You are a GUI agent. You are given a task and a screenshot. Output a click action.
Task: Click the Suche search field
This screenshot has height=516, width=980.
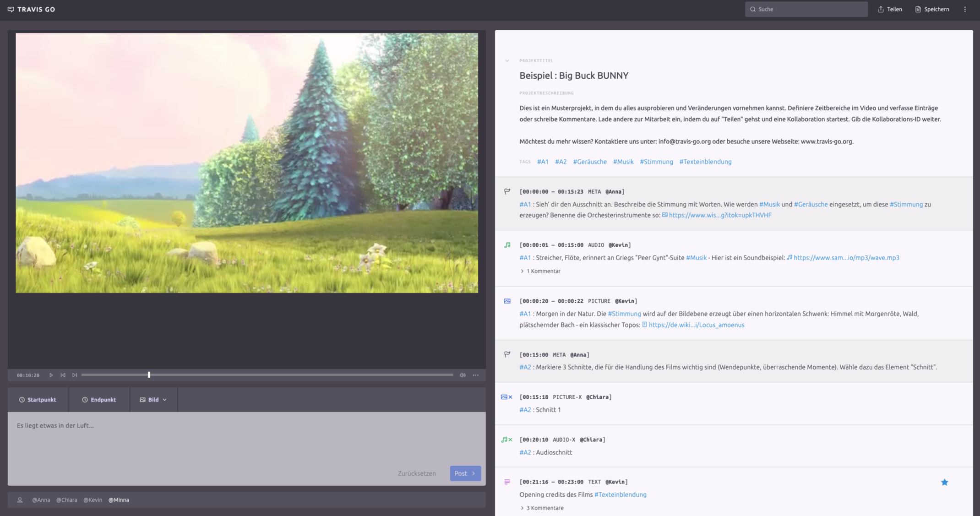(806, 9)
